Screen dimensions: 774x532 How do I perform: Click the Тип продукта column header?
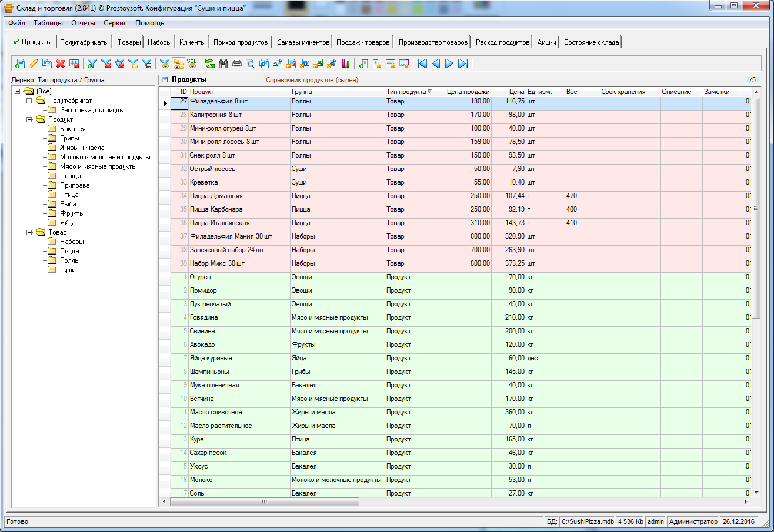pos(406,92)
